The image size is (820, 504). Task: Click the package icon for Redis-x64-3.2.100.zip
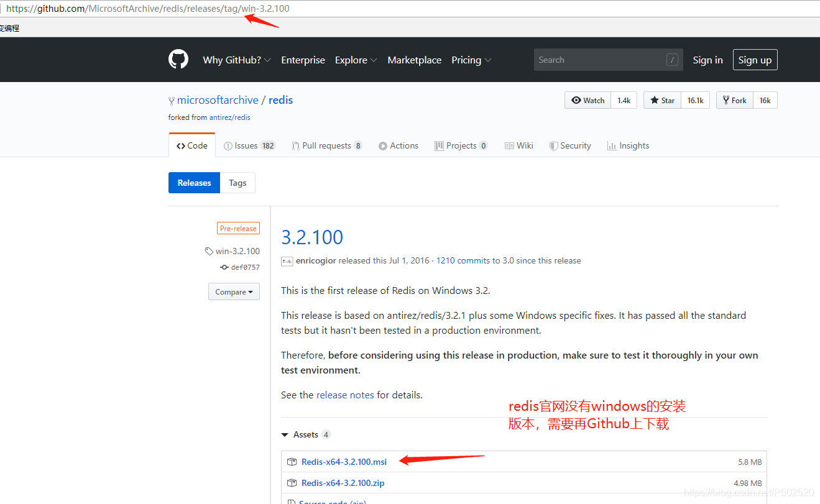click(292, 483)
